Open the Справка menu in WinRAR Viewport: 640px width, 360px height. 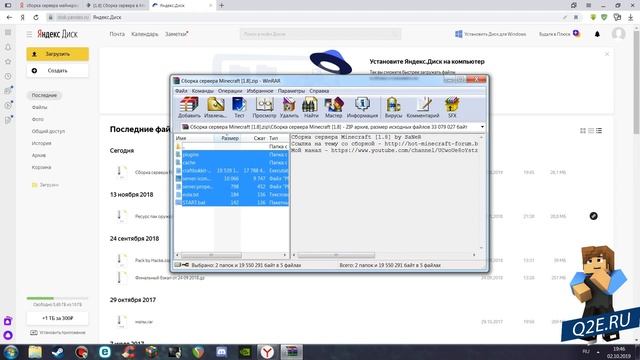[x=319, y=91]
